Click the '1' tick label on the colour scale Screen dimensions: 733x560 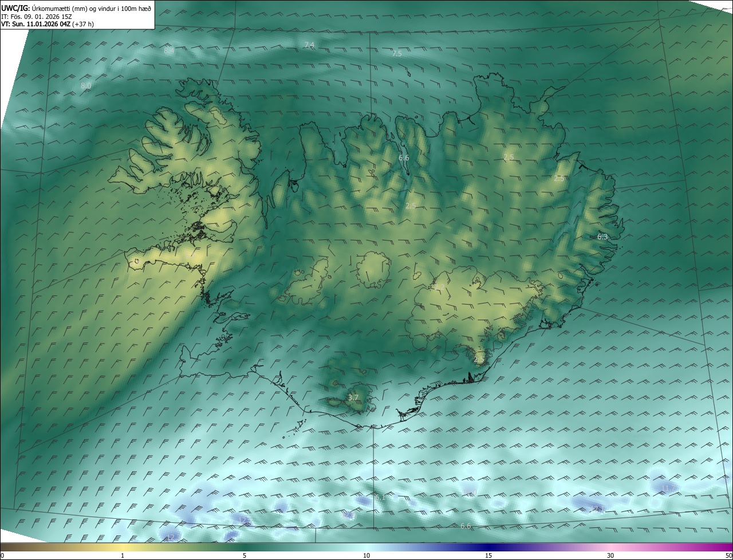123,555
